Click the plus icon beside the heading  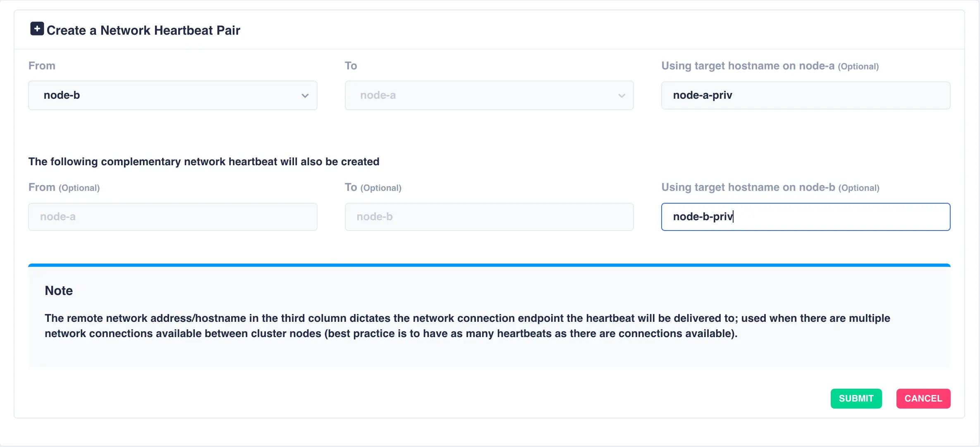(x=37, y=29)
